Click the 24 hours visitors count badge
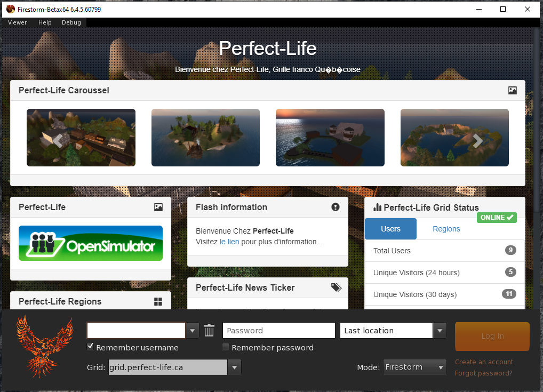The width and height of the screenshot is (543, 392). (x=510, y=272)
